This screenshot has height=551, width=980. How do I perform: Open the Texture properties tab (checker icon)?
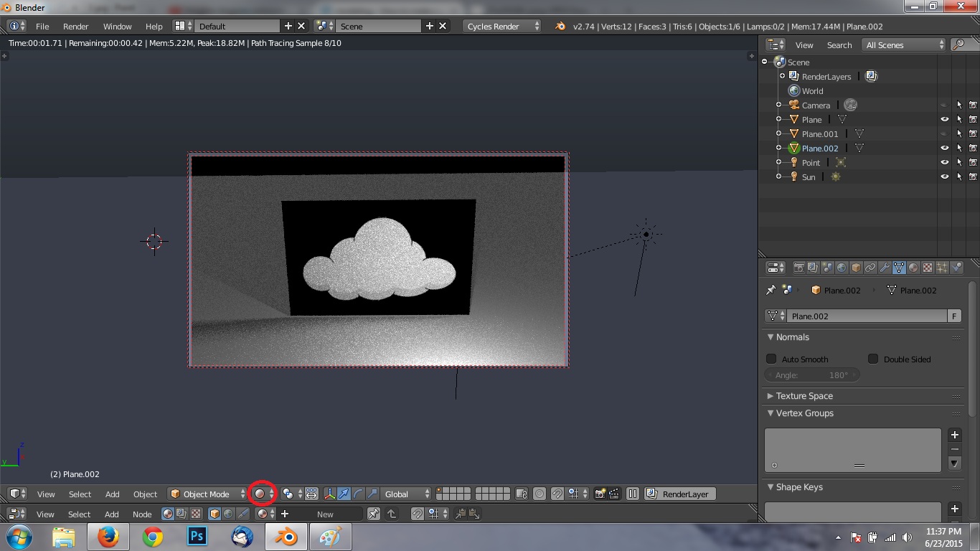[x=928, y=268]
